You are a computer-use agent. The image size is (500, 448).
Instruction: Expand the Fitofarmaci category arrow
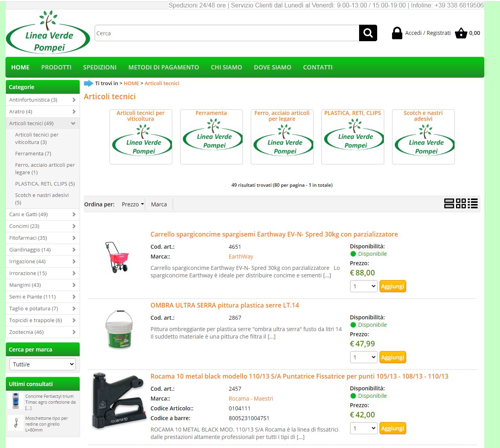(x=74, y=238)
